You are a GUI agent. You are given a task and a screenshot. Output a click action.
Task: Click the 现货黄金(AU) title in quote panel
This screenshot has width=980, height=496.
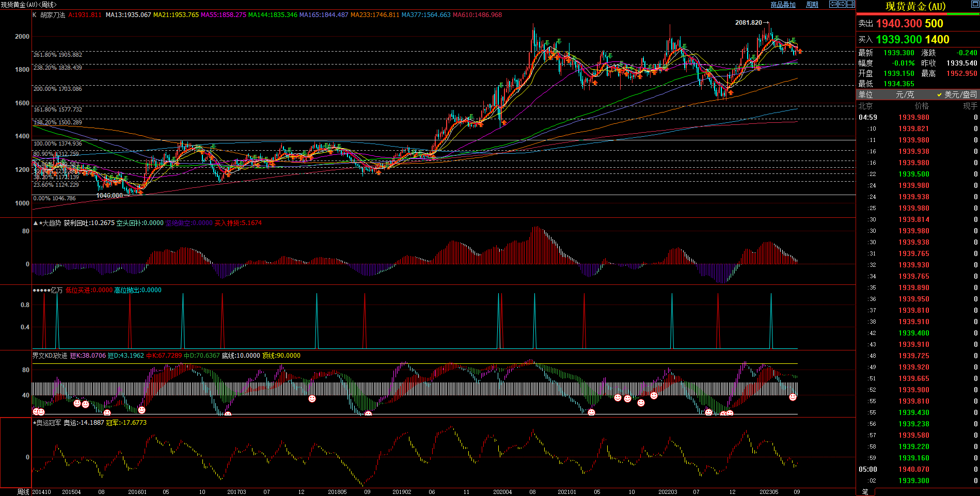coord(915,6)
